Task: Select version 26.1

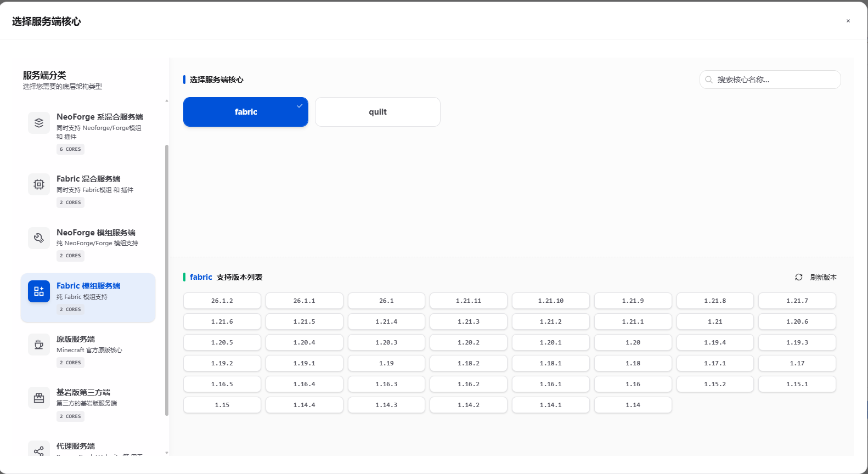Action: [x=386, y=301]
